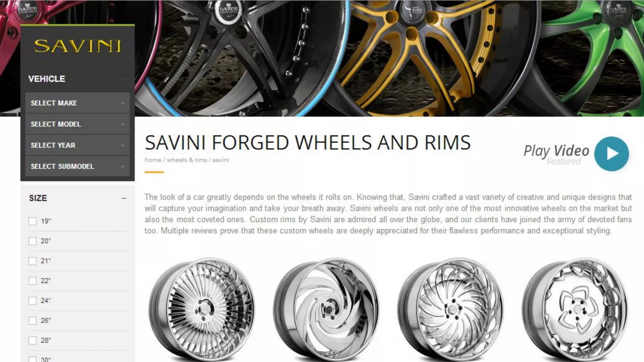Collapse the Size filter minus icon
Screen dimensions: 644x362
point(124,198)
